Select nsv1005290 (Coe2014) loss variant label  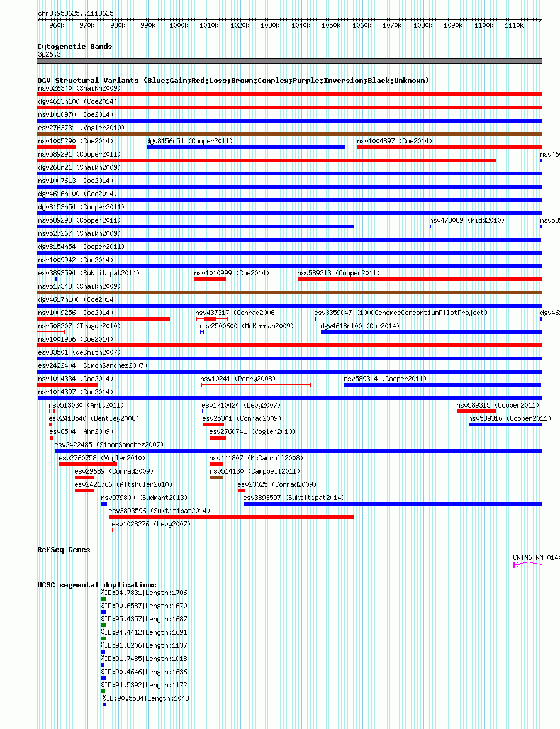[76, 141]
